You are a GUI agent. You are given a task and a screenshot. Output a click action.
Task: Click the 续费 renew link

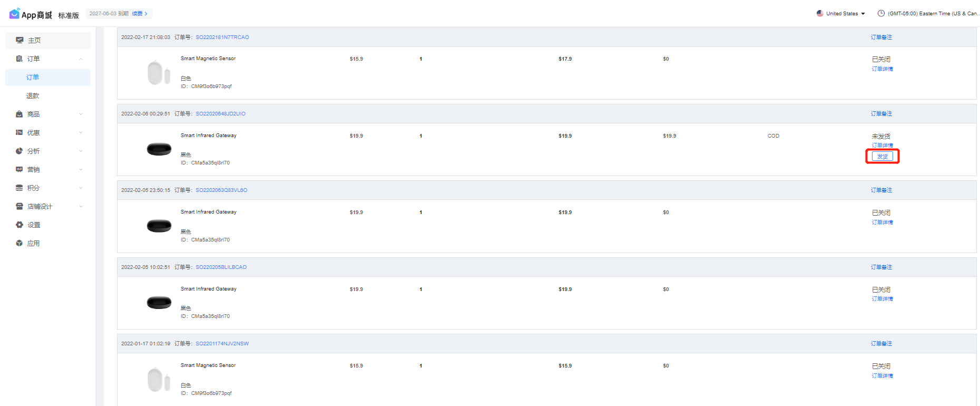[x=139, y=14]
